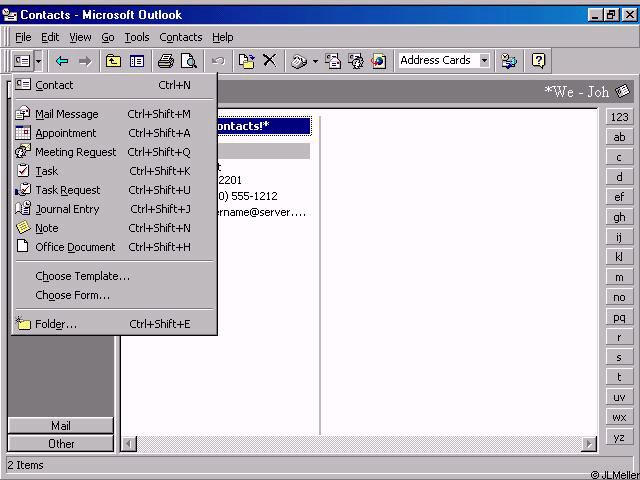Open the File menu
Viewport: 640px width, 480px height.
(x=23, y=37)
